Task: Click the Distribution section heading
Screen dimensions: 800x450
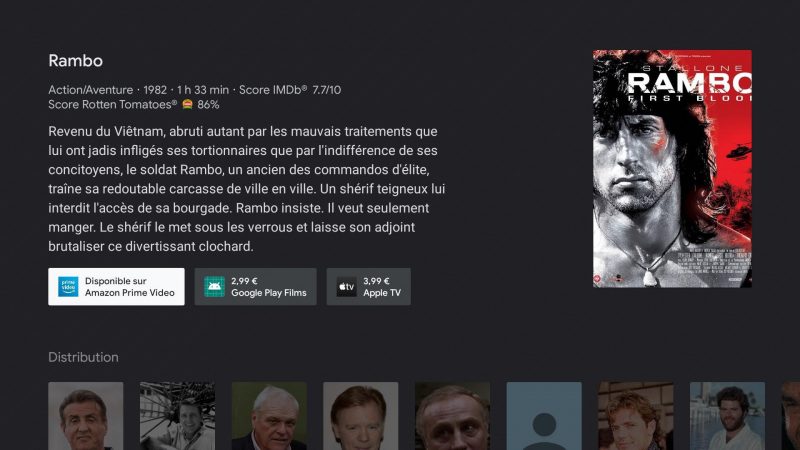Action: point(83,357)
